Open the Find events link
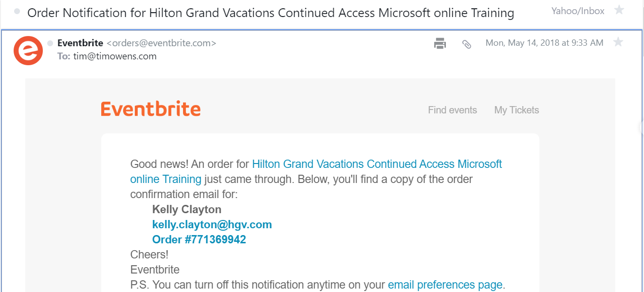The image size is (644, 292). (x=453, y=110)
